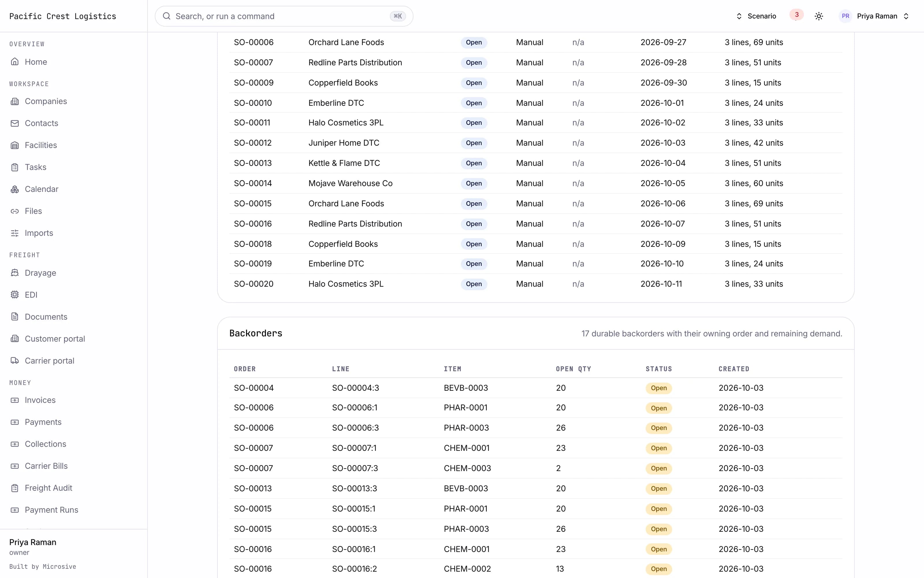
Task: Click the Imports sliders icon
Action: tap(14, 233)
